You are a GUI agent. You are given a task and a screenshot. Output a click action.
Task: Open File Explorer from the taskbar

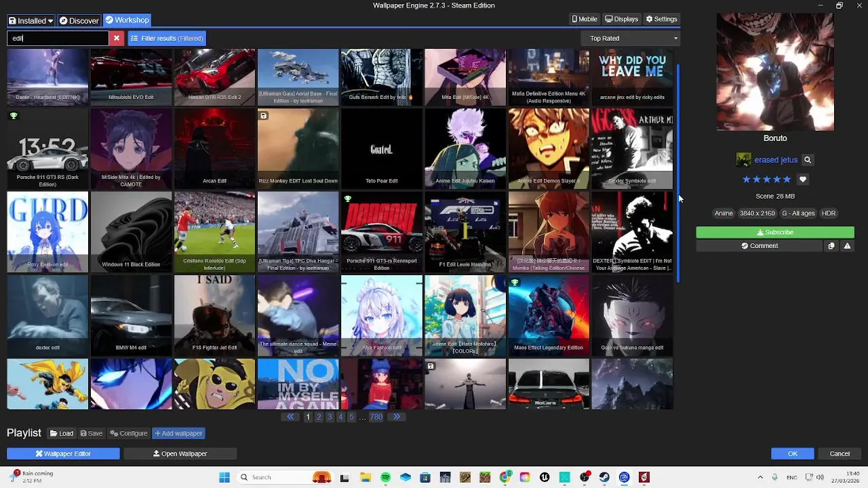366,477
